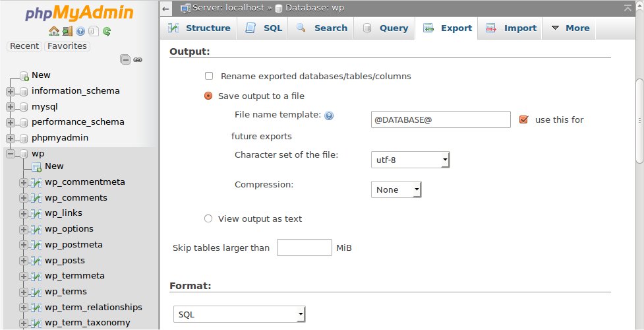The image size is (644, 330).
Task: Click the Home icon under phpMyAdmin logo
Action: [54, 31]
